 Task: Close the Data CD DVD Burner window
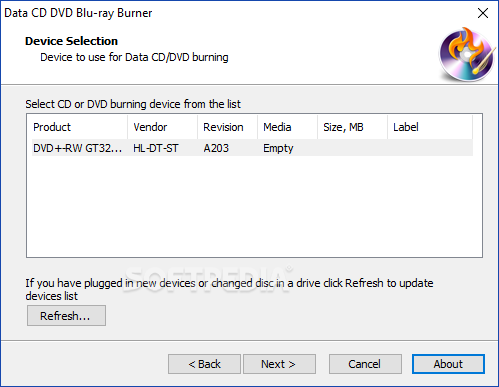pyautogui.click(x=483, y=13)
